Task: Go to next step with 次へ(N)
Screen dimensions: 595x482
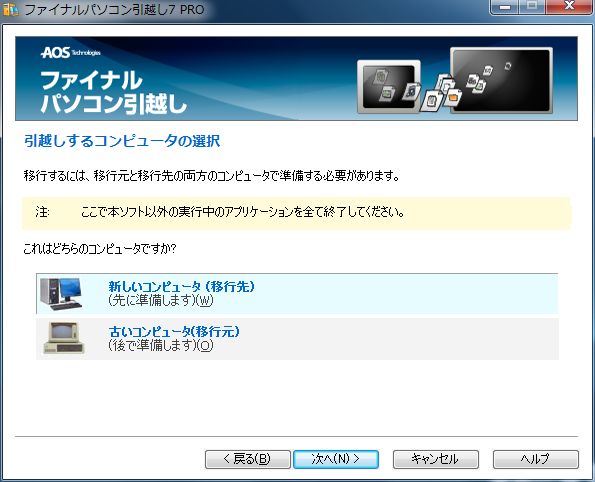Action: (336, 459)
